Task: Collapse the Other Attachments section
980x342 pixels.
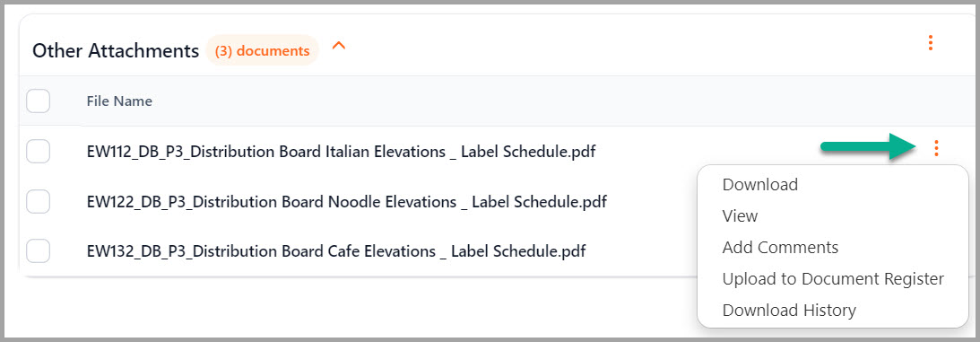Action: coord(339,46)
